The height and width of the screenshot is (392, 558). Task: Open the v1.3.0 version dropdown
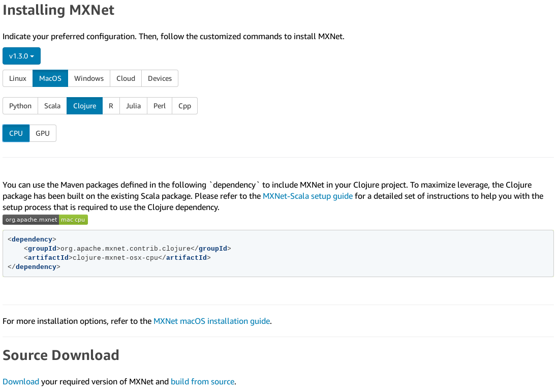coord(21,56)
